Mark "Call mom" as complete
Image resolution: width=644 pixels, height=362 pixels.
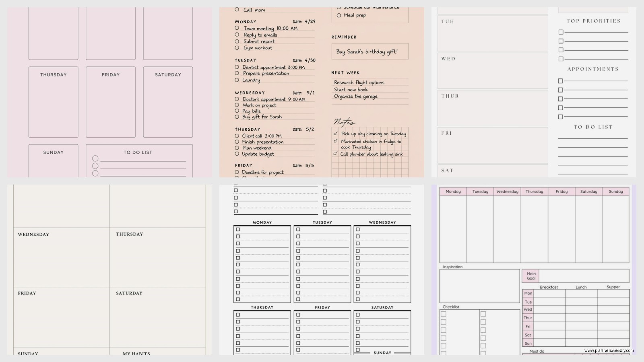pos(236,10)
